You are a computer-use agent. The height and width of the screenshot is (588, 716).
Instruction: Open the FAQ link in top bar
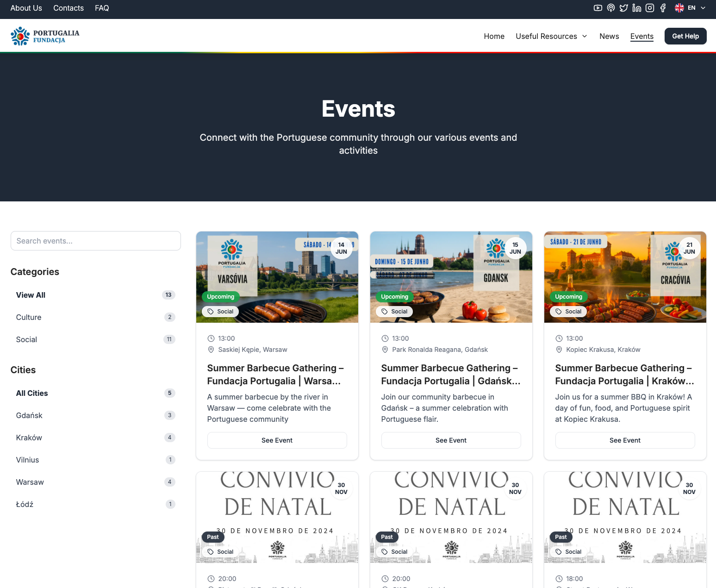point(102,8)
